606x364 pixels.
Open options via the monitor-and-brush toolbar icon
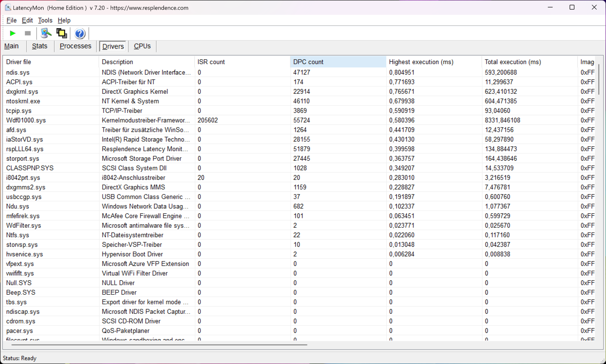(46, 33)
